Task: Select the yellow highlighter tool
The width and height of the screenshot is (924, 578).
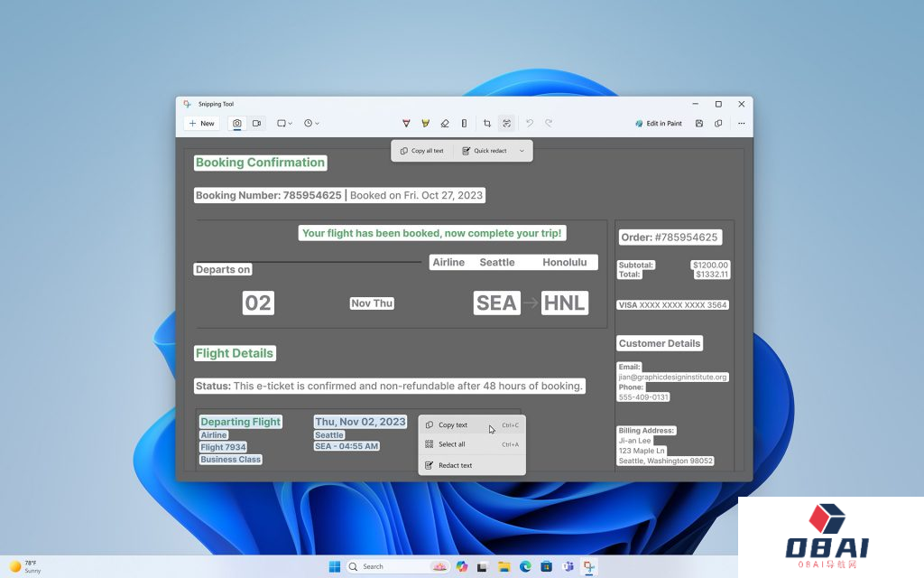Action: pos(425,123)
